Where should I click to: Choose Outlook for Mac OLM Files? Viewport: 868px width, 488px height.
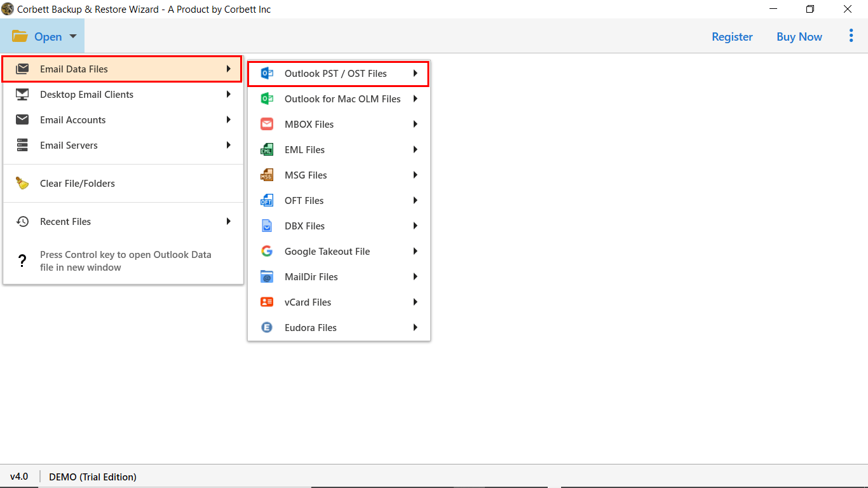(x=339, y=99)
